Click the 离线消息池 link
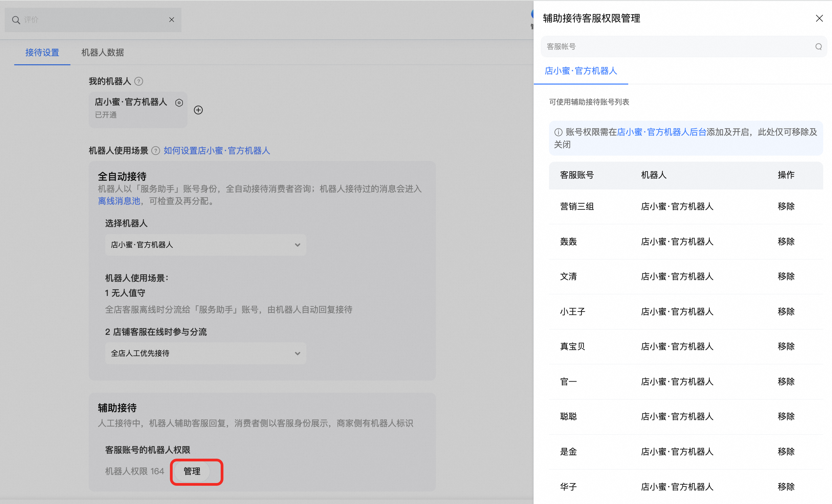The width and height of the screenshot is (832, 504). (118, 201)
